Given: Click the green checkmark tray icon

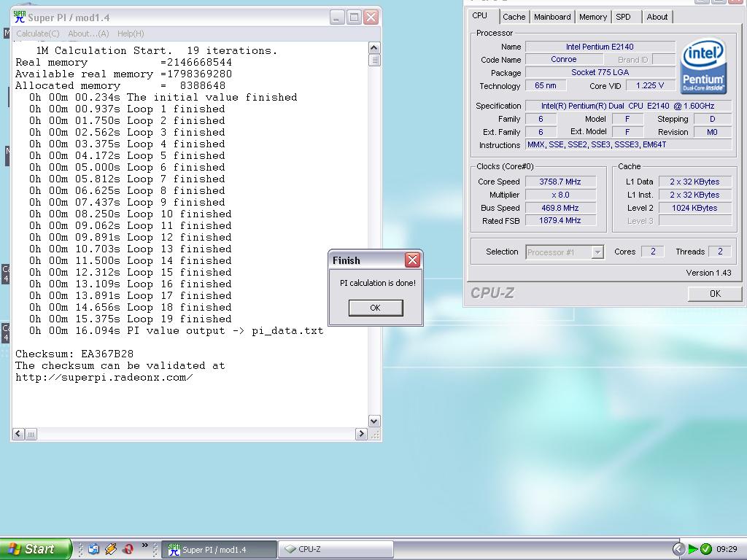Looking at the screenshot, I should coord(706,549).
